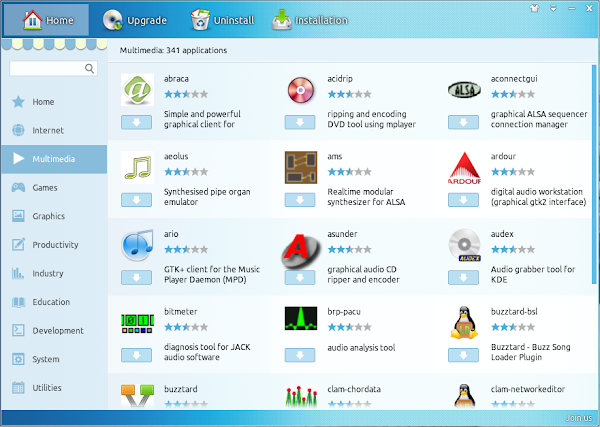This screenshot has width=600, height=427.
Task: Install acidrip with download button
Action: 300,122
